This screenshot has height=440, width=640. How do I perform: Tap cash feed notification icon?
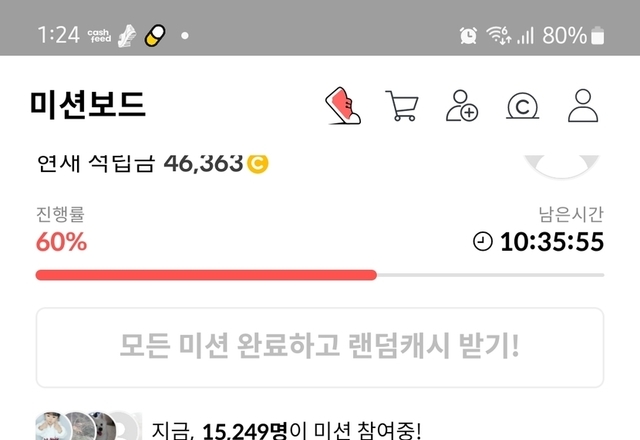coord(99,36)
